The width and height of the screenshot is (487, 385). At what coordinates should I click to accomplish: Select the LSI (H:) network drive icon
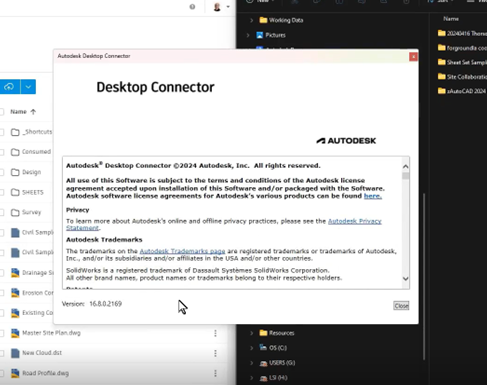point(263,378)
